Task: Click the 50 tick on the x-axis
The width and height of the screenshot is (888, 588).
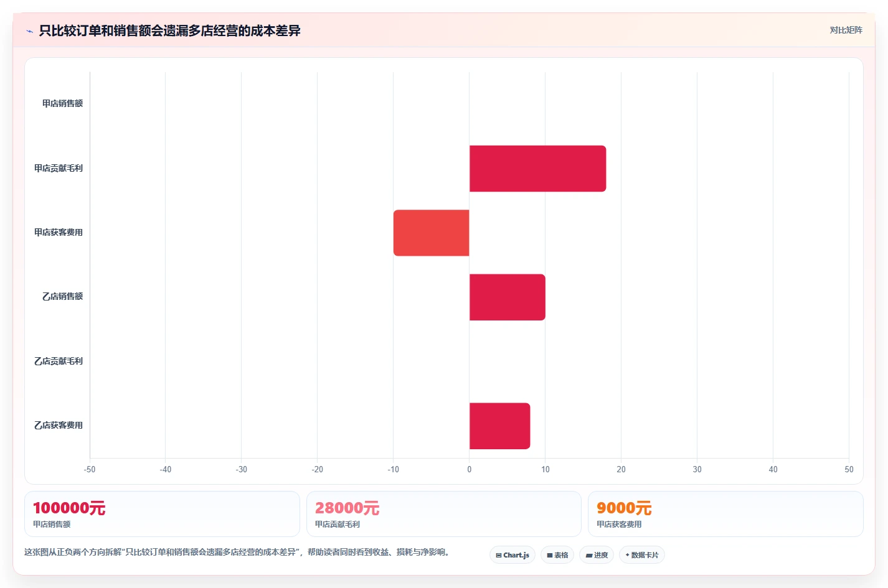Action: 849,469
